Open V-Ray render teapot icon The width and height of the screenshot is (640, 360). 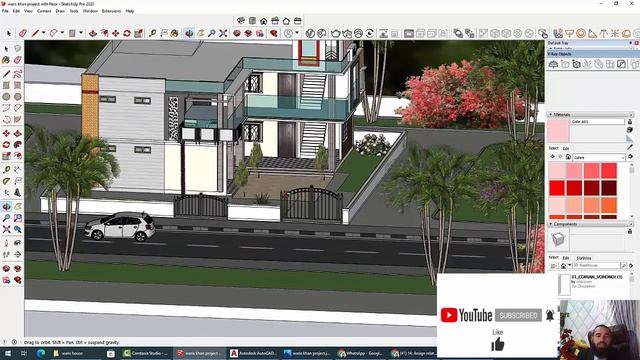pos(336,33)
